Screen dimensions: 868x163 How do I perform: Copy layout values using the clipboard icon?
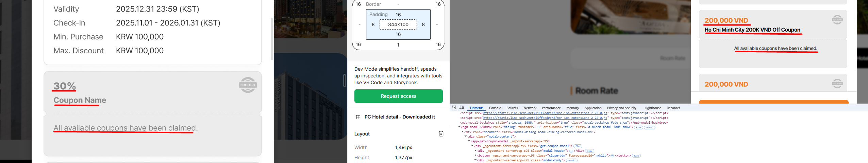coord(441,134)
